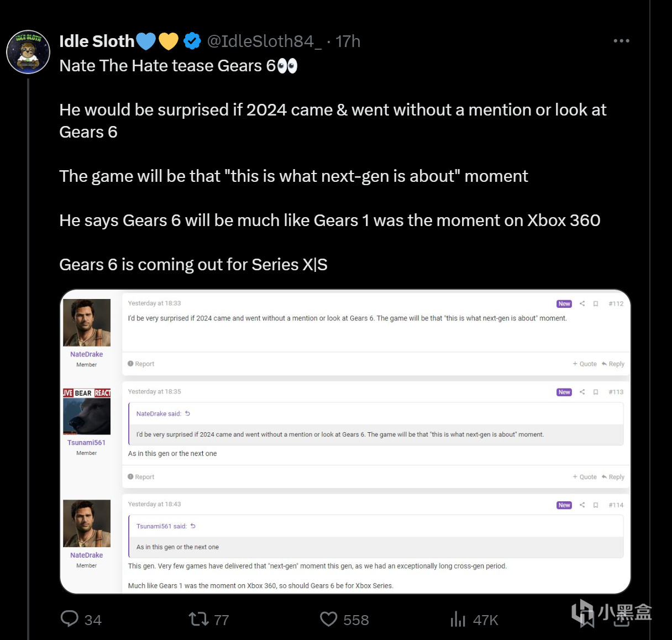
Task: Bookmark post #113 with the bookmark icon
Action: click(x=596, y=392)
